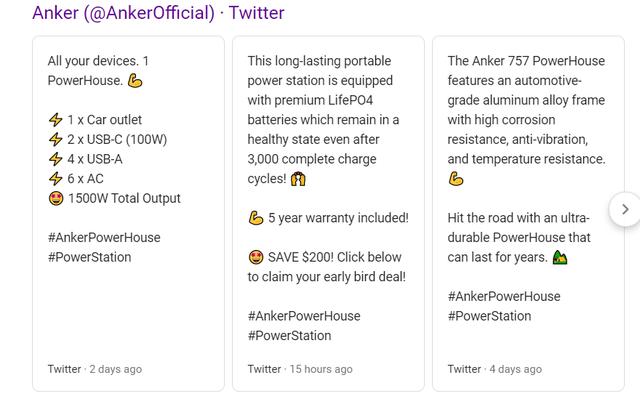640x399 pixels.
Task: Click '#AnkerPowerHouse' hashtag in first tweet card
Action: [x=104, y=237]
